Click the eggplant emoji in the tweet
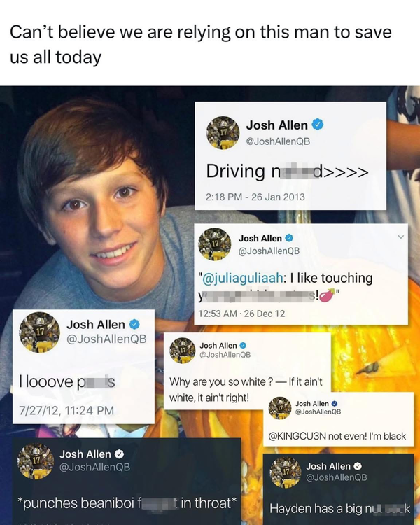 point(328,295)
